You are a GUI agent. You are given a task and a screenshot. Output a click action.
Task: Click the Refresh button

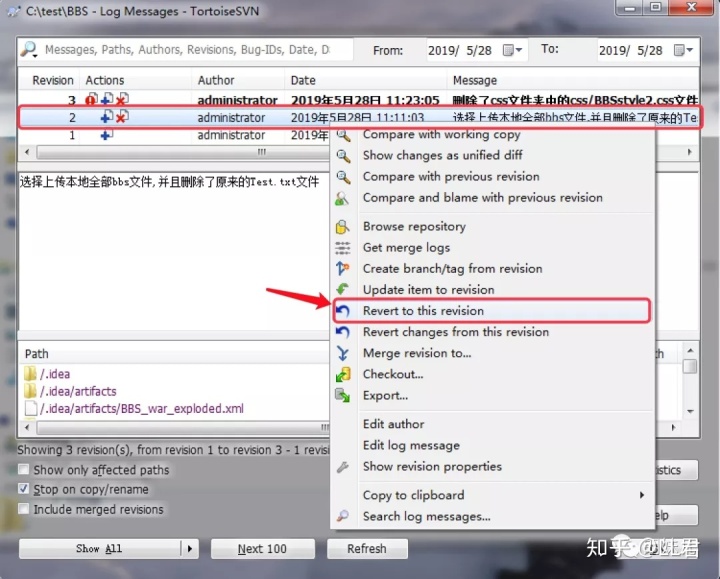[367, 549]
